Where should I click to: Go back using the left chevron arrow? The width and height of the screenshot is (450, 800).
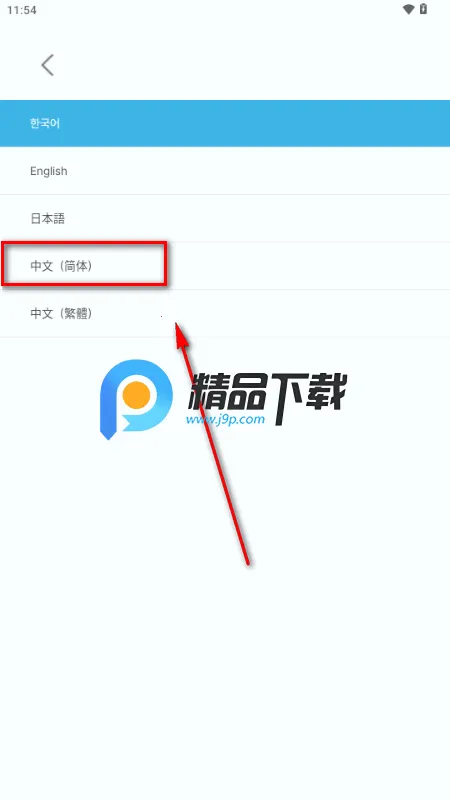click(47, 65)
